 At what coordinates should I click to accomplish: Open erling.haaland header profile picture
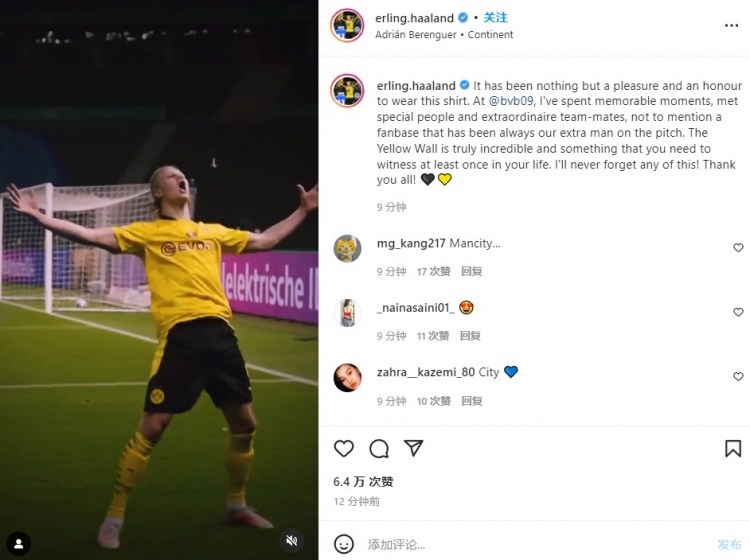click(347, 25)
